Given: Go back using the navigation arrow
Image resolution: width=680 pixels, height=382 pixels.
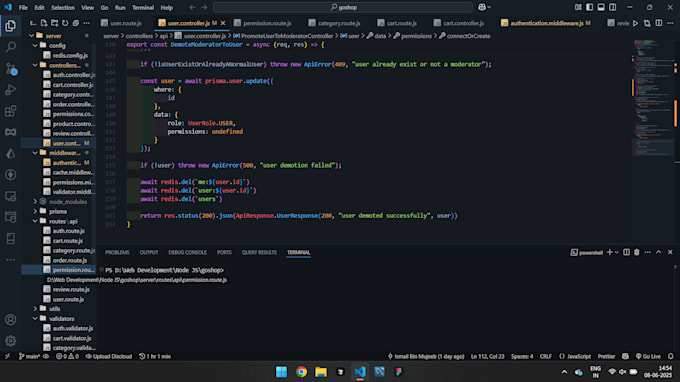Looking at the screenshot, I should point(192,7).
